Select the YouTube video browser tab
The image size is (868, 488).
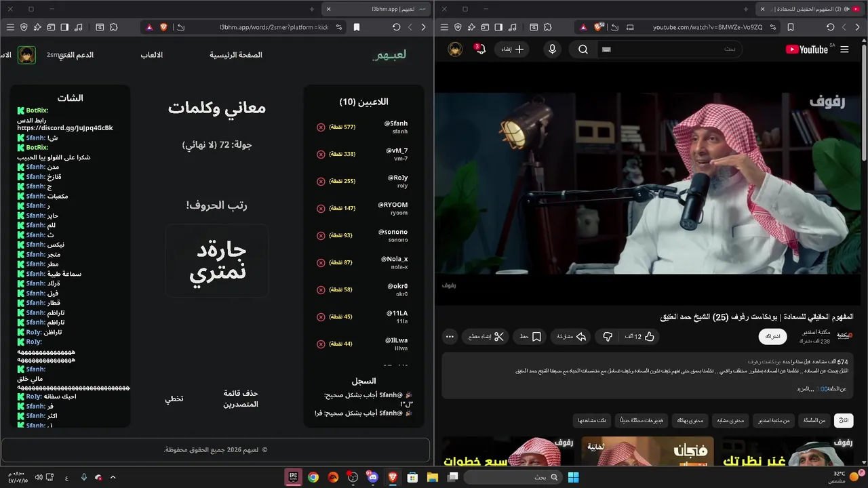(x=810, y=9)
